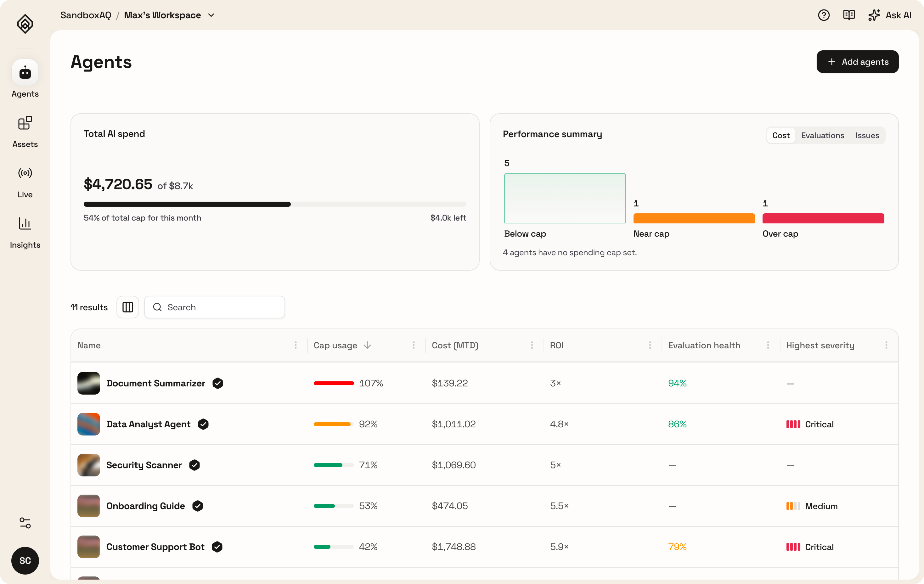
Task: Open Ask AI assistant
Action: click(889, 15)
